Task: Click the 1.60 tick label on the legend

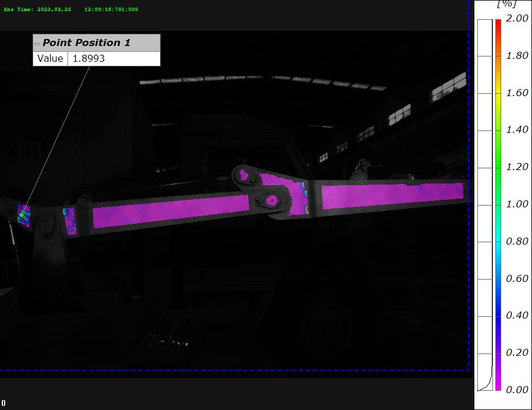Action: [517, 93]
